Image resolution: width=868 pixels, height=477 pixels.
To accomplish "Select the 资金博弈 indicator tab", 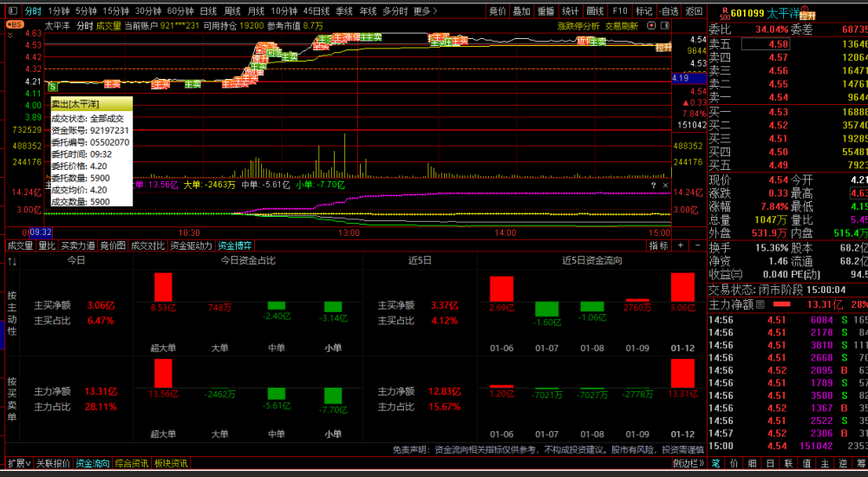I will click(x=235, y=245).
